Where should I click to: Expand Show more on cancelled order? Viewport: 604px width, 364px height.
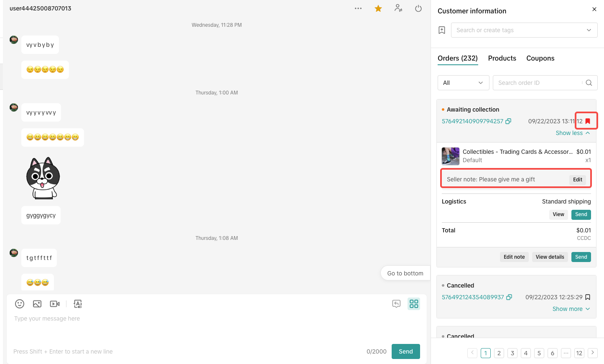tap(571, 309)
